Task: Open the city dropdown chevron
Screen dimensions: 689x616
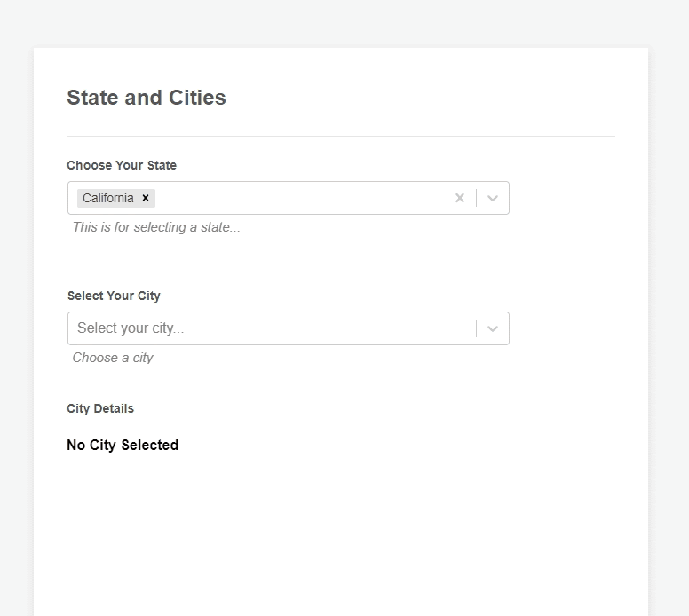Action: pyautogui.click(x=493, y=328)
